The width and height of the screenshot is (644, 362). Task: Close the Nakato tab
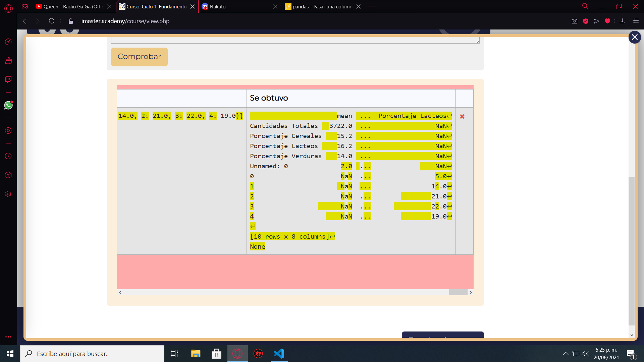tap(275, 6)
